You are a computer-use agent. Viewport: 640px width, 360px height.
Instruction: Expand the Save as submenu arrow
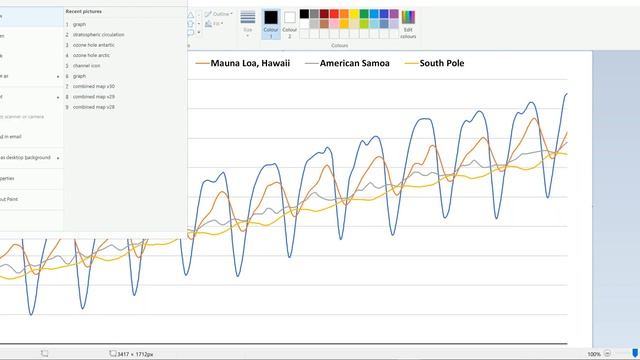(58, 76)
